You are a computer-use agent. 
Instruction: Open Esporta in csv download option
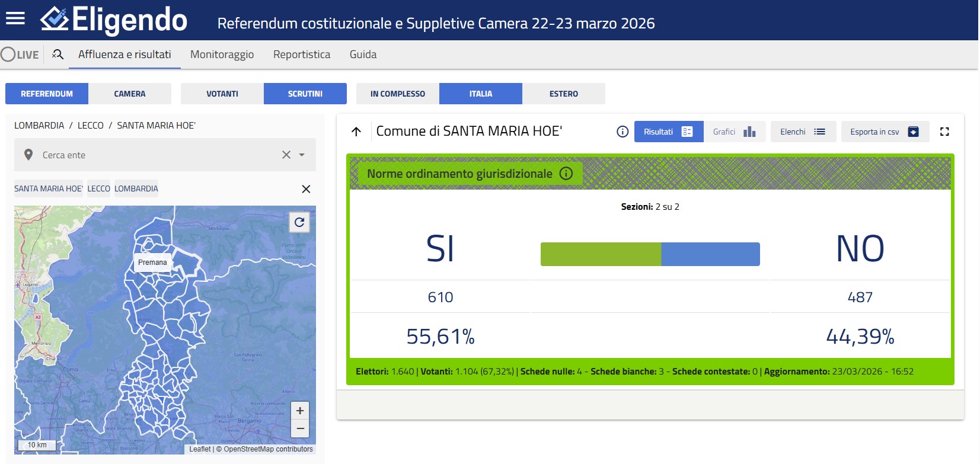(884, 132)
